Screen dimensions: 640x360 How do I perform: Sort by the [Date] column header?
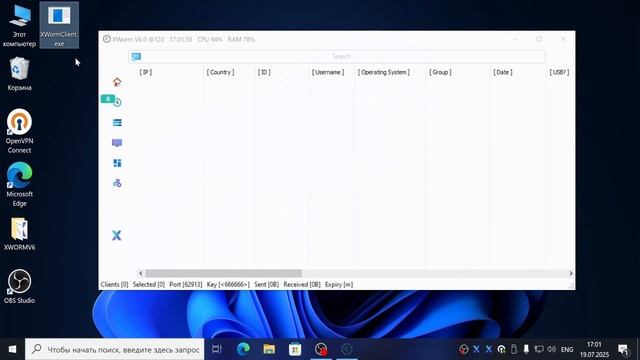(x=503, y=72)
